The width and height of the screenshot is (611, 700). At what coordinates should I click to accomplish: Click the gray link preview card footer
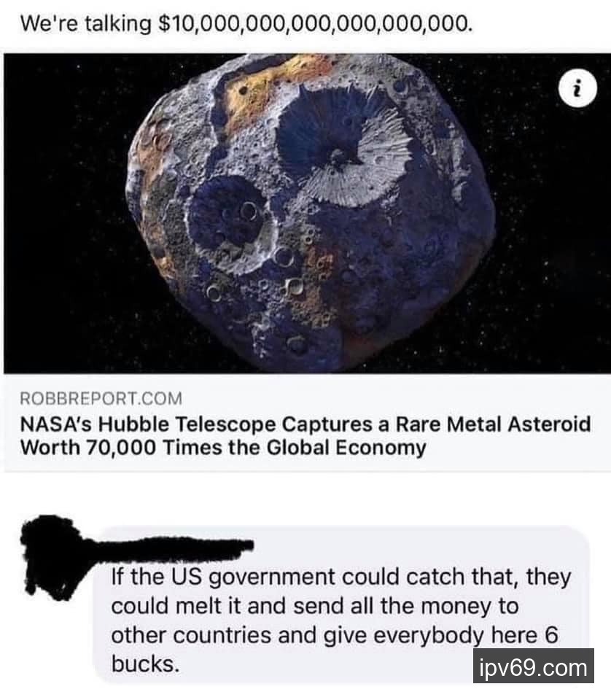(x=305, y=422)
